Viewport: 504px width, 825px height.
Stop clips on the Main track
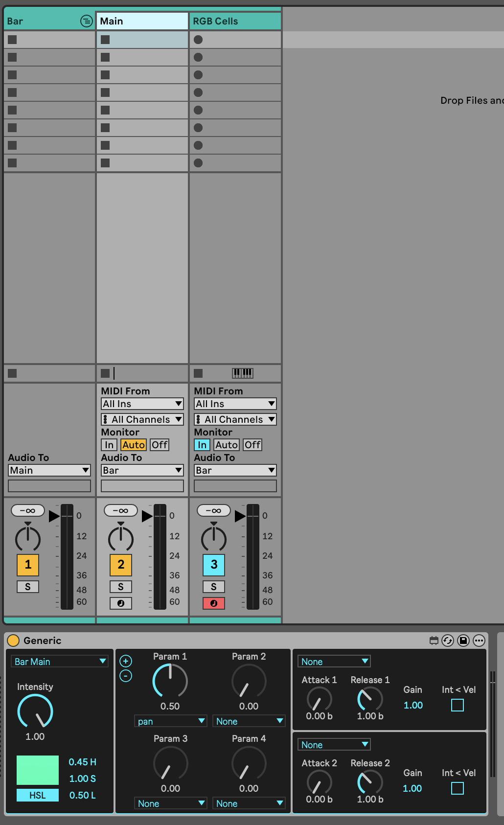click(x=105, y=373)
